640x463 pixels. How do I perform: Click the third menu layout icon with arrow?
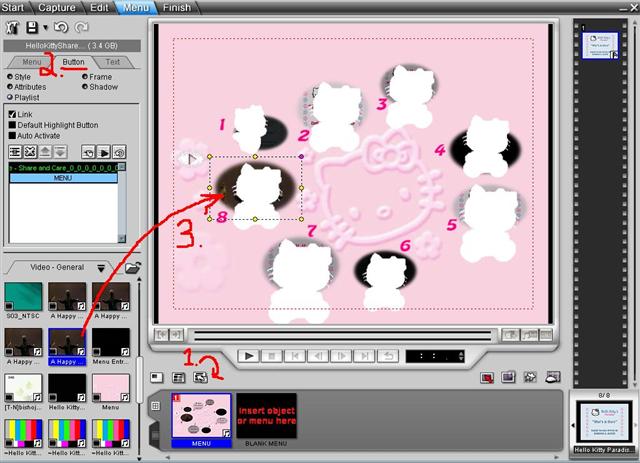200,377
